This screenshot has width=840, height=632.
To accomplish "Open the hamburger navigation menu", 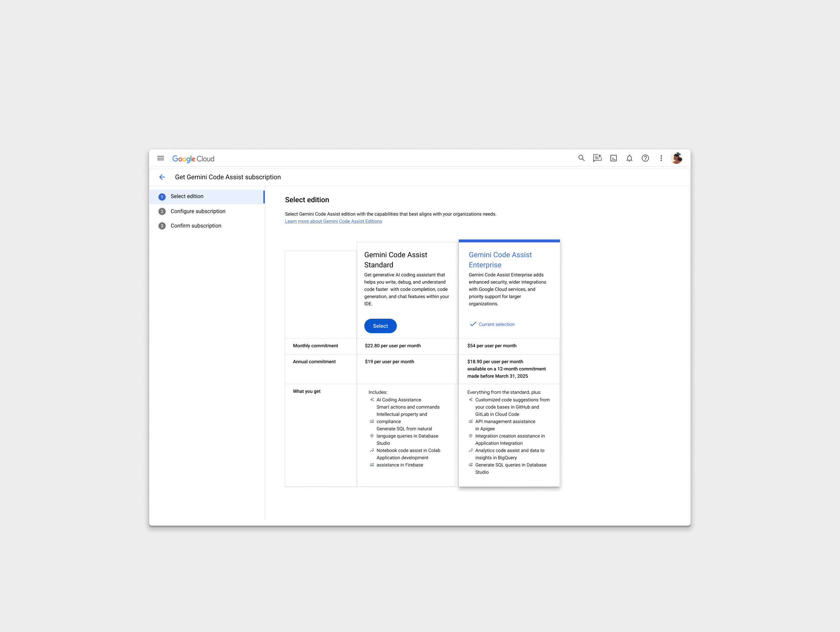I will pyautogui.click(x=161, y=158).
